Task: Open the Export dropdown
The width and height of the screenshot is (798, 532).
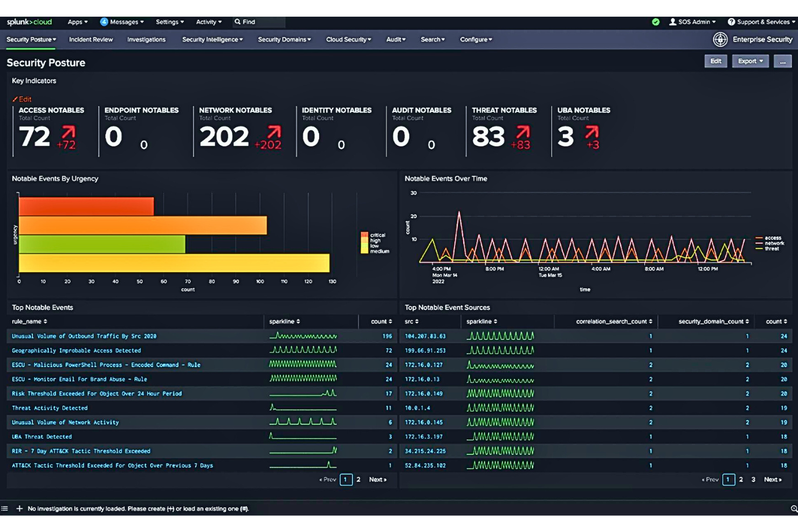Action: pyautogui.click(x=750, y=61)
